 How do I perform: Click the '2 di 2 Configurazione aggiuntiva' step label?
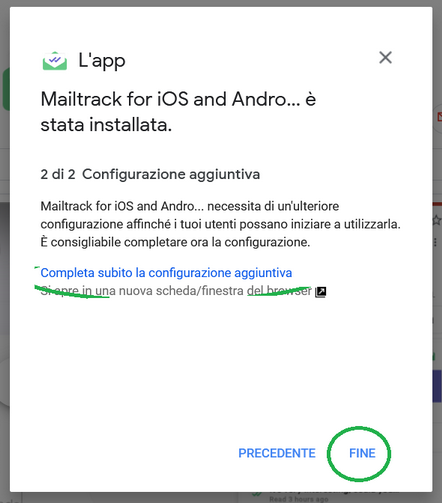point(150,174)
